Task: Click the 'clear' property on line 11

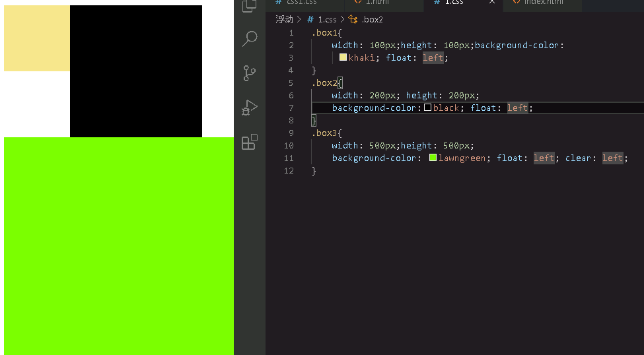Action: [579, 158]
